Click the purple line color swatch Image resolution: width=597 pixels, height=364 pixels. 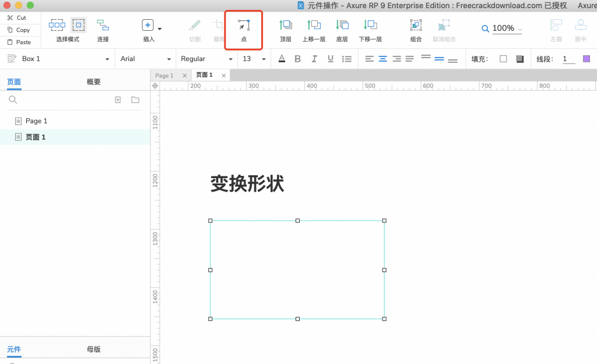[587, 59]
